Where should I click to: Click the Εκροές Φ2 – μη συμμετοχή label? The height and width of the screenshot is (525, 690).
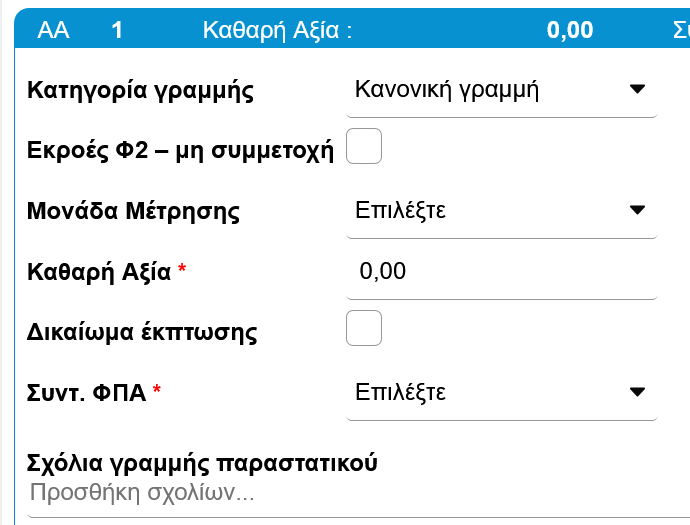[179, 151]
